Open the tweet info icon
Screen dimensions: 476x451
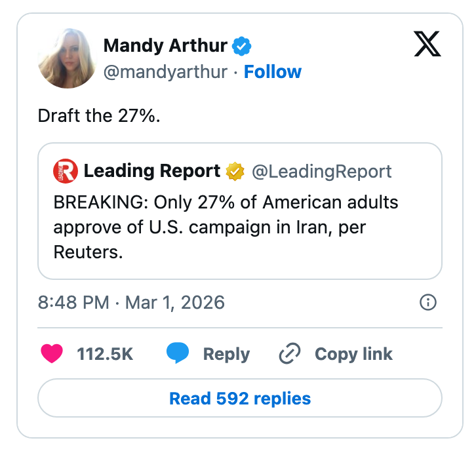[x=427, y=302]
